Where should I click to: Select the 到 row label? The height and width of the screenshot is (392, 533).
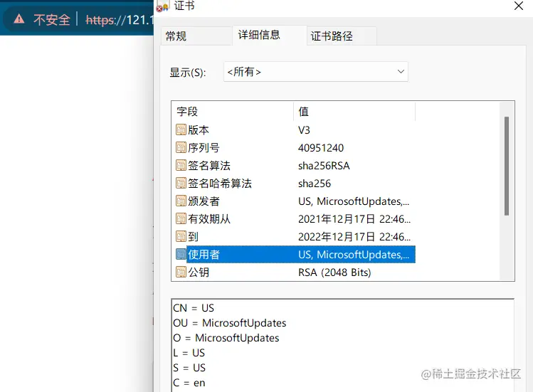[x=193, y=237]
